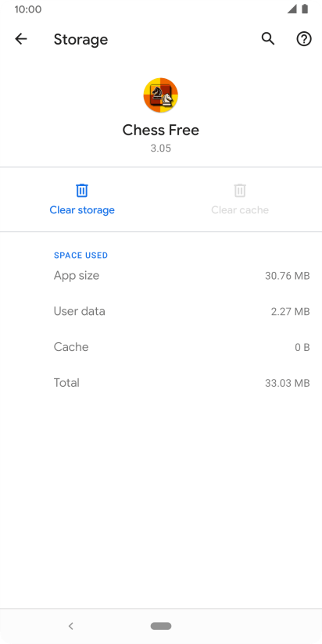Go back using the top-left arrow

tap(21, 39)
